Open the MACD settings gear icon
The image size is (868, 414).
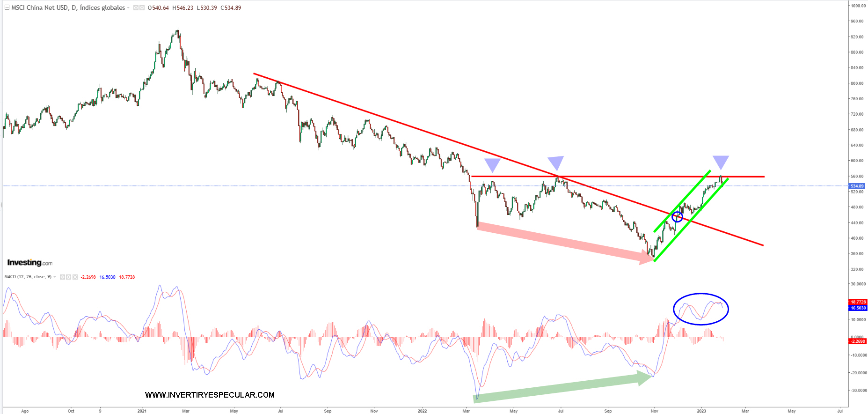[69, 277]
